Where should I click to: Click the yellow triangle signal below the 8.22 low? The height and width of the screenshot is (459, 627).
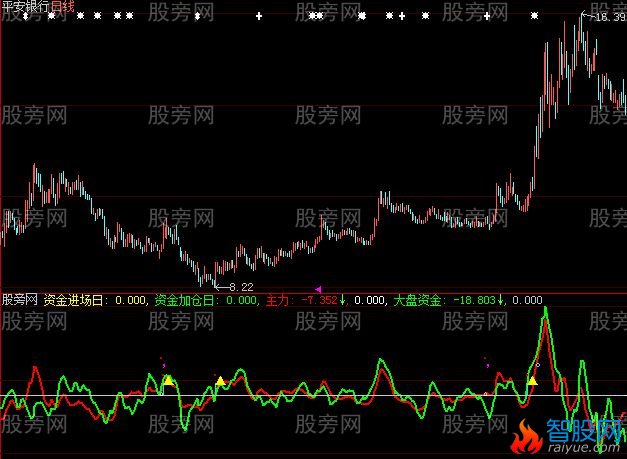coord(220,381)
